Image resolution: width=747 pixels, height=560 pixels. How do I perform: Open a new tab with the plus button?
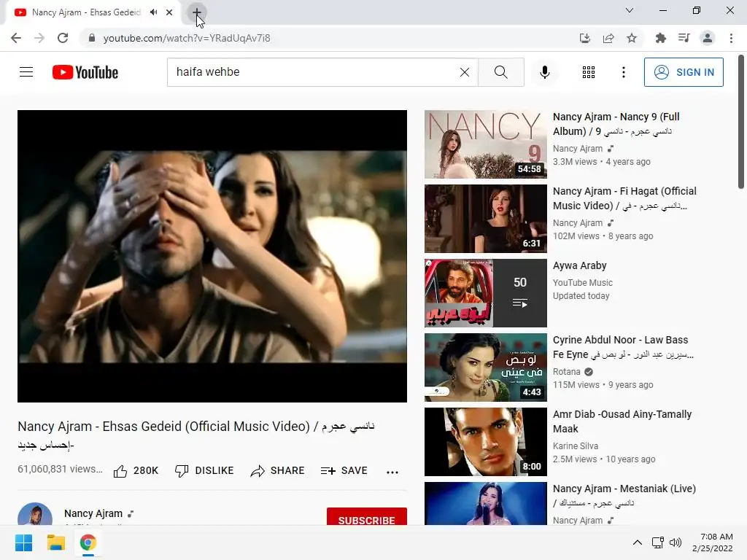pos(197,12)
